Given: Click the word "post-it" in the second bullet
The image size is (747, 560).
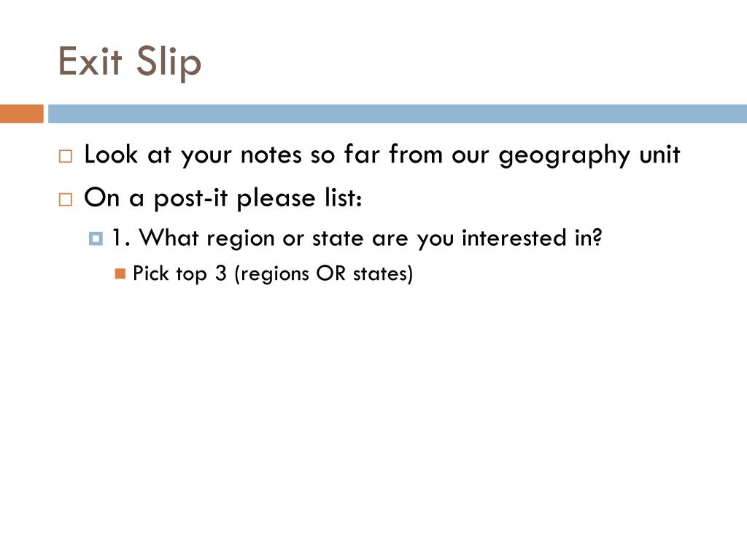Looking at the screenshot, I should coord(192,198).
